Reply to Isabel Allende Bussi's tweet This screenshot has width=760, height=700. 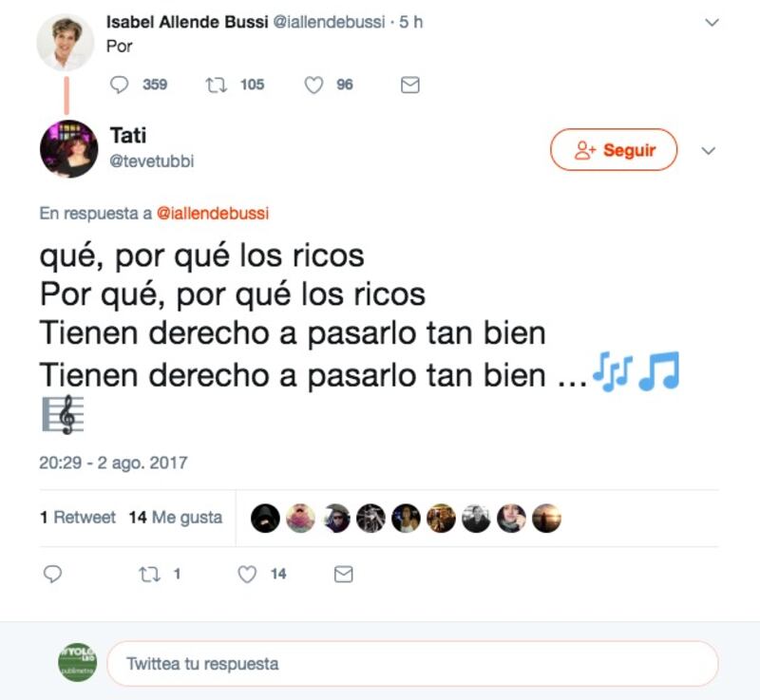click(x=120, y=85)
